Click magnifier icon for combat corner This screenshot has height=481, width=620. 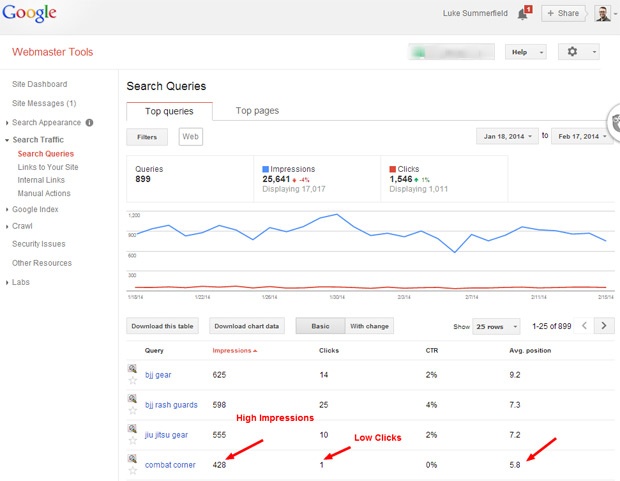click(132, 458)
